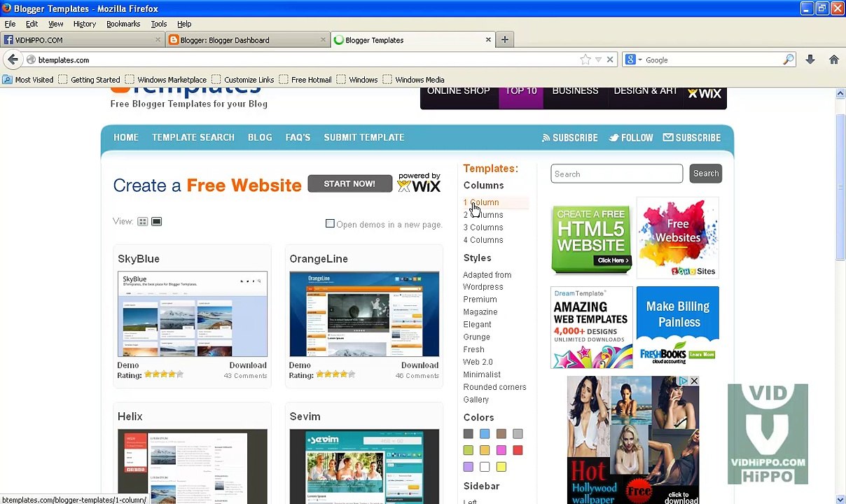Stop loading with the X button in address bar
This screenshot has width=846, height=504.
pyautogui.click(x=610, y=60)
